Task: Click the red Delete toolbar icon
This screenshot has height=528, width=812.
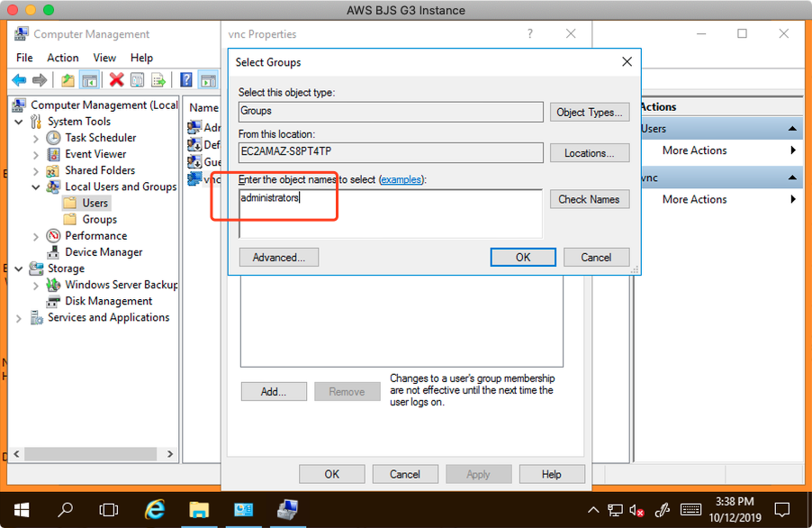Action: (116, 80)
